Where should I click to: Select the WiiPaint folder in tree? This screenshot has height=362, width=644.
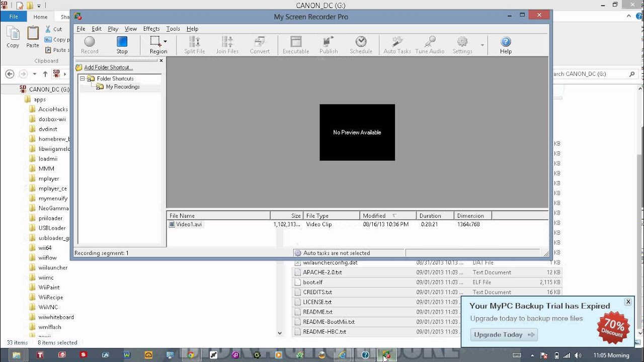pos(44,288)
